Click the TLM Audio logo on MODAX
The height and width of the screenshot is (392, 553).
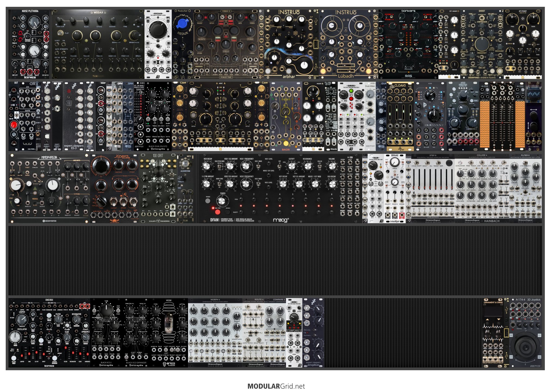98,76
